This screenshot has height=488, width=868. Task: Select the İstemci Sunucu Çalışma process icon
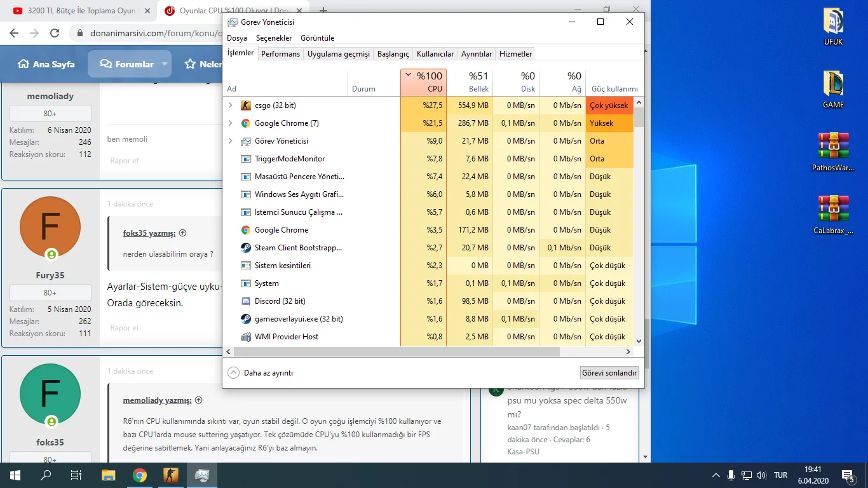point(246,212)
